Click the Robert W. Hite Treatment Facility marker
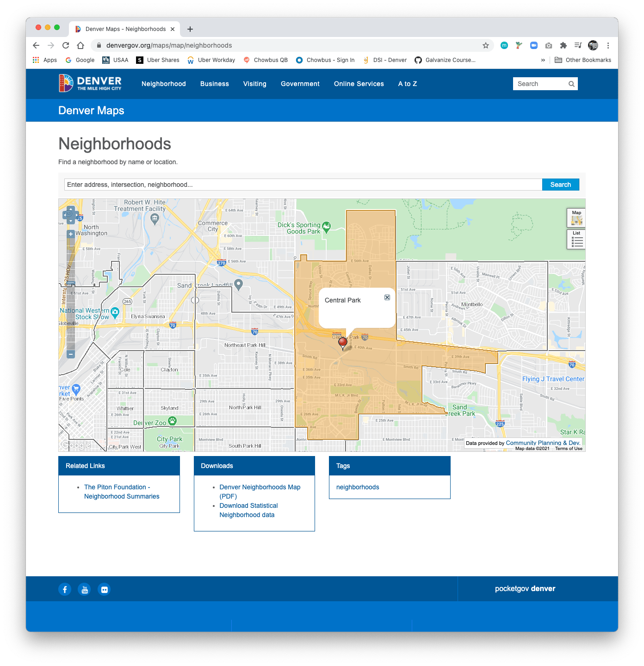 click(155, 219)
